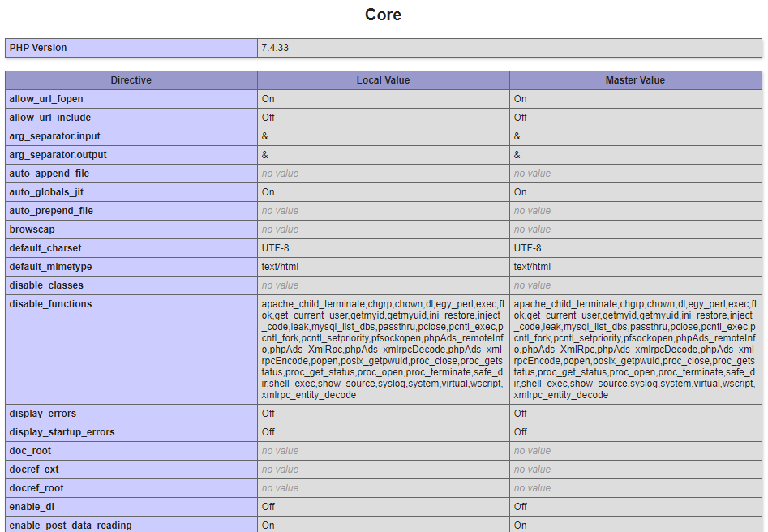Screen dimensions: 768x532
Task: Click default_mimetype master value text/html
Action: [x=532, y=267]
